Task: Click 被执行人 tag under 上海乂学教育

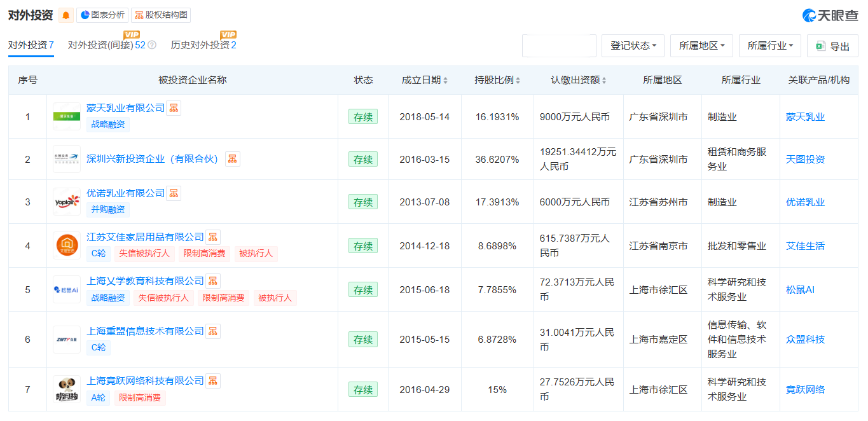Action: coord(275,298)
